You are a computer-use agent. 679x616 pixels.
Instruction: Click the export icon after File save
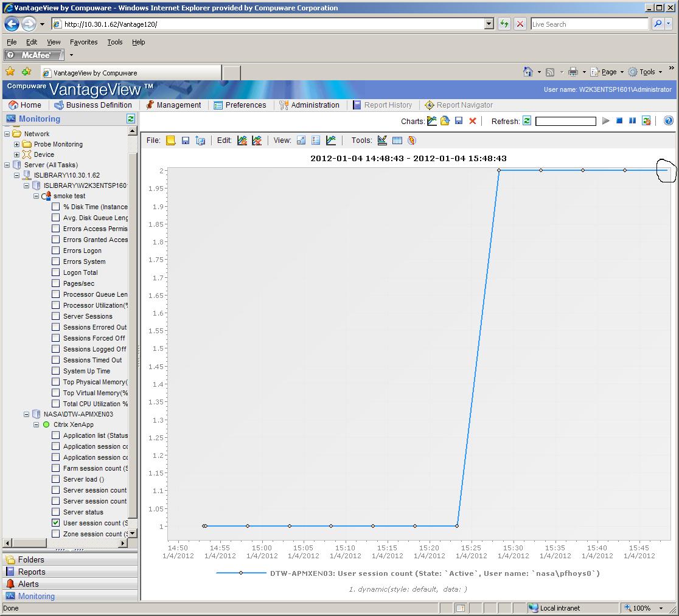[200, 140]
